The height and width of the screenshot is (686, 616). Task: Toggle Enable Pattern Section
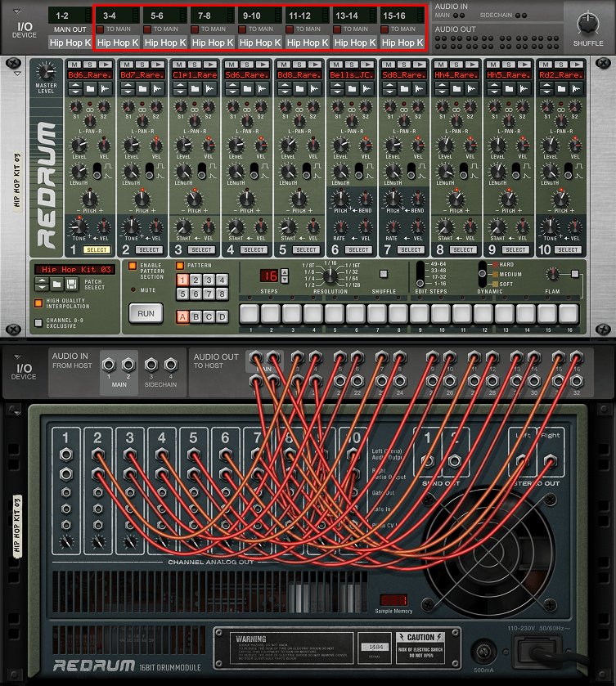point(133,266)
